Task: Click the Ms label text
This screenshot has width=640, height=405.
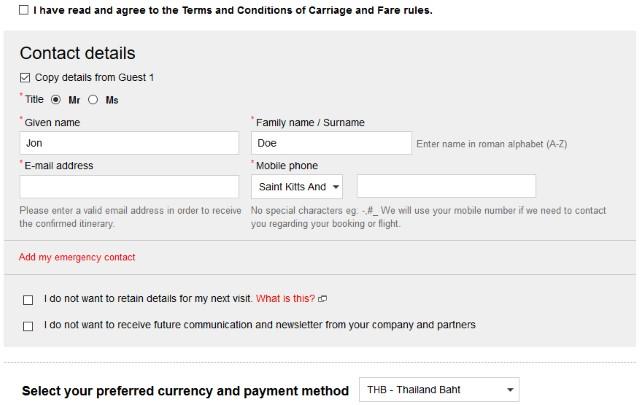Action: click(x=112, y=100)
